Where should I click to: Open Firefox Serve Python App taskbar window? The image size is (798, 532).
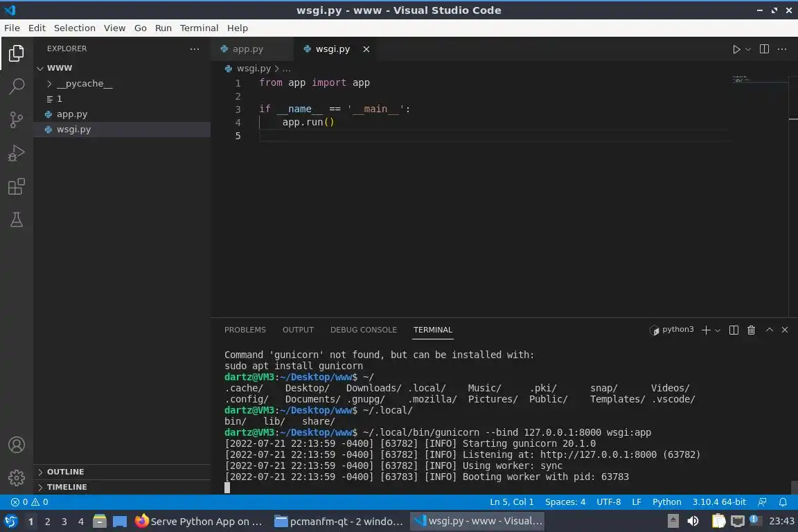coord(200,522)
